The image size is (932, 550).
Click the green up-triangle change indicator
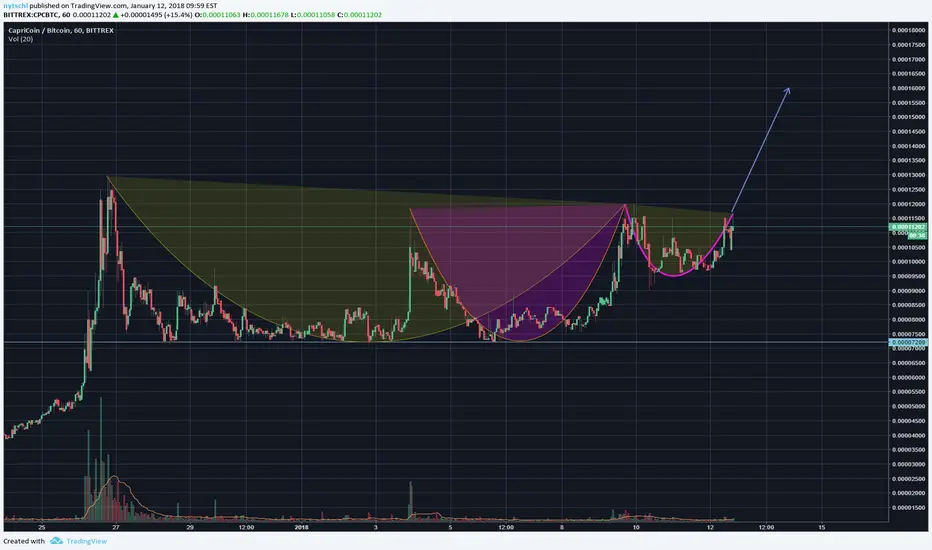tap(115, 14)
